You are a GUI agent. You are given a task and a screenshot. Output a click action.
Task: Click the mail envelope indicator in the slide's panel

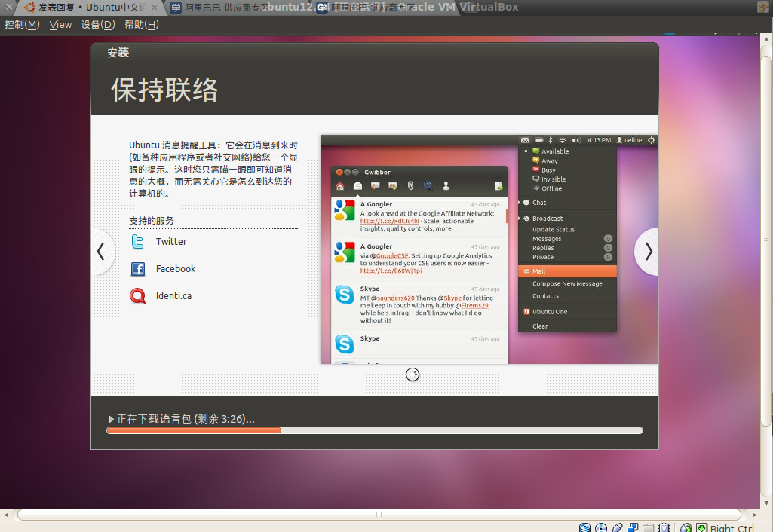click(x=525, y=140)
